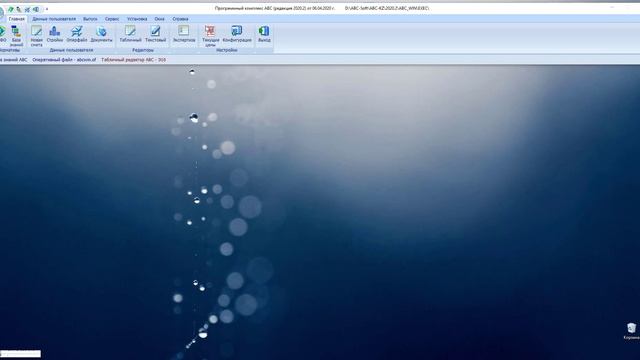Viewport: 640px width, 360px height.
Task: Click the Оперфайл ribbon icon
Action: pos(77,34)
